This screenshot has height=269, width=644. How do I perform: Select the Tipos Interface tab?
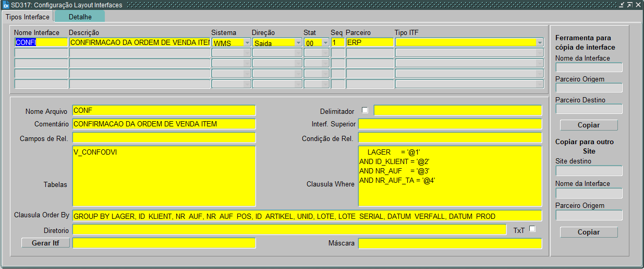click(27, 17)
